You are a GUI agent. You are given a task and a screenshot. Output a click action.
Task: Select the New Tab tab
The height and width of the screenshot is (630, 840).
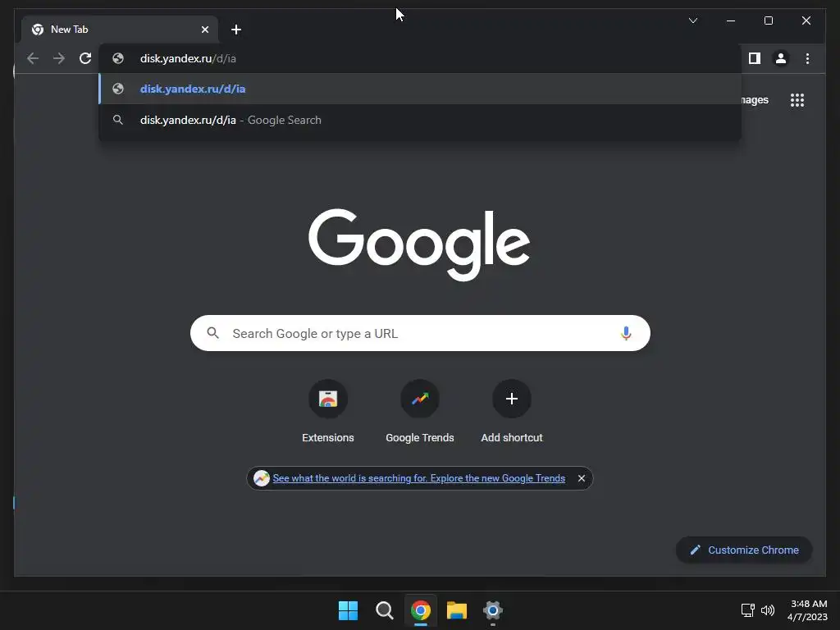(x=120, y=30)
